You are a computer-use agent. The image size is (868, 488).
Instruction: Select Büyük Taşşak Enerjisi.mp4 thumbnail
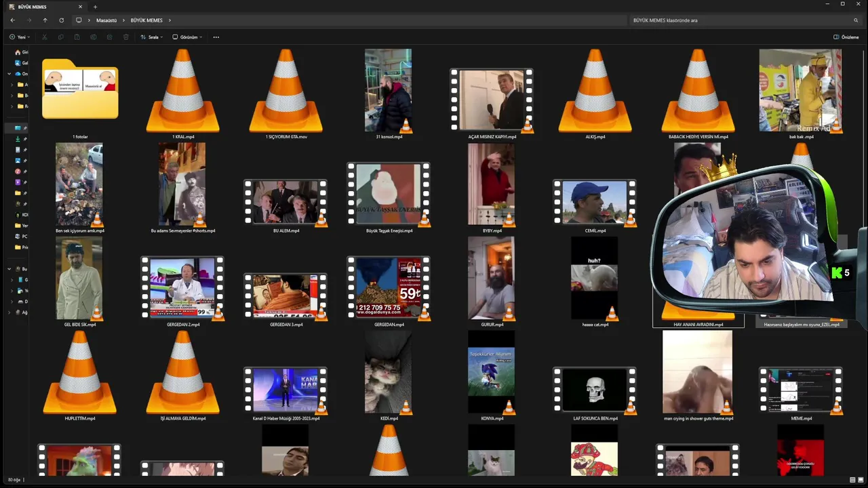389,194
